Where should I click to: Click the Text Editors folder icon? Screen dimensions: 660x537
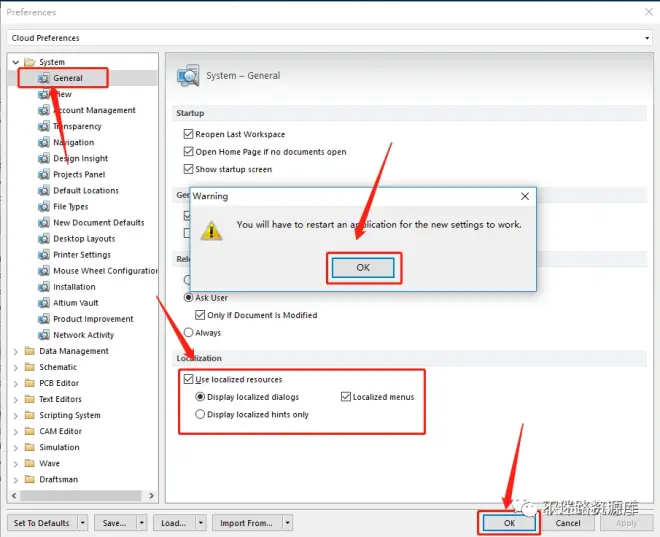(x=29, y=399)
